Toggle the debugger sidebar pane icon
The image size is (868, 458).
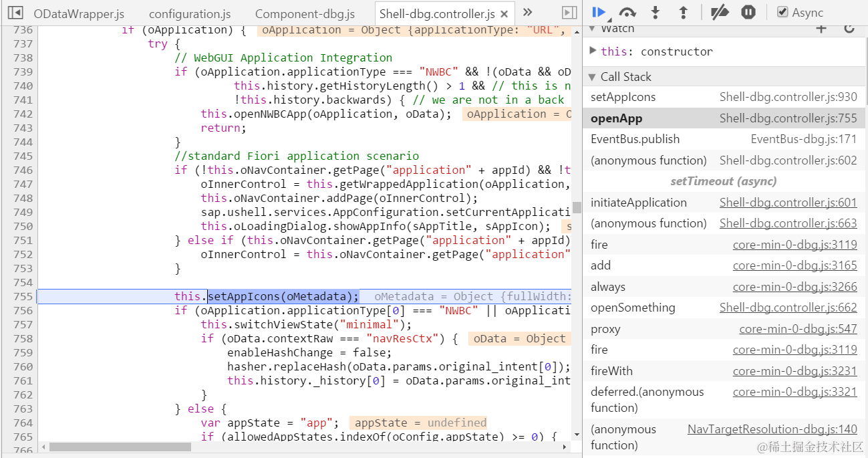pyautogui.click(x=569, y=13)
